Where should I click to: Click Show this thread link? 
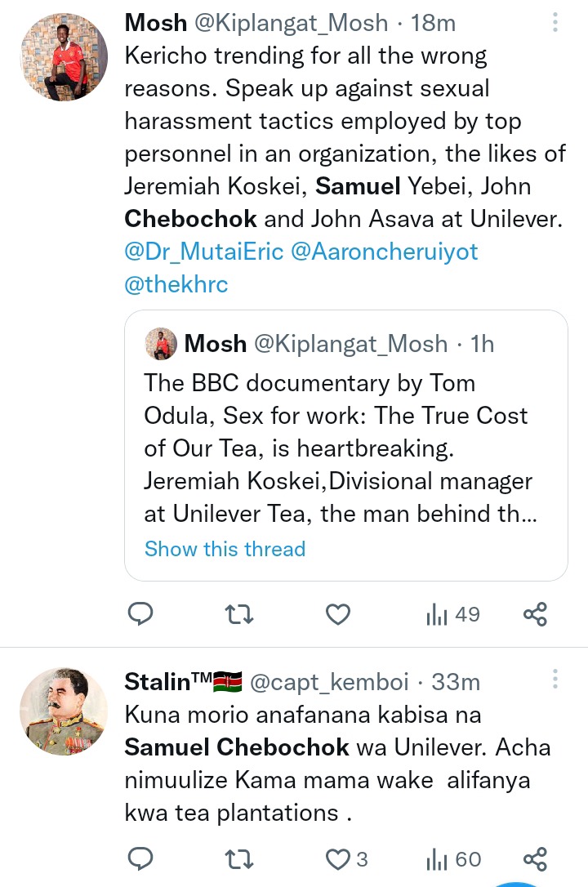[x=225, y=549]
